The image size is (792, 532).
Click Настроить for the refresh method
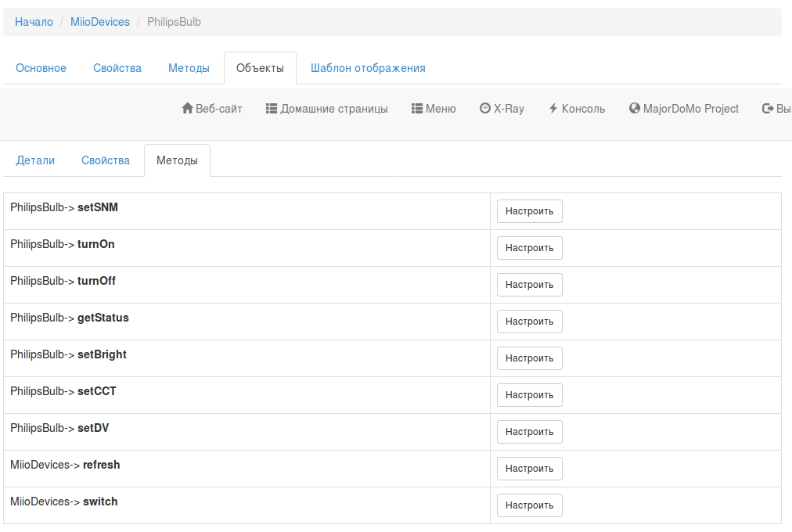point(529,469)
